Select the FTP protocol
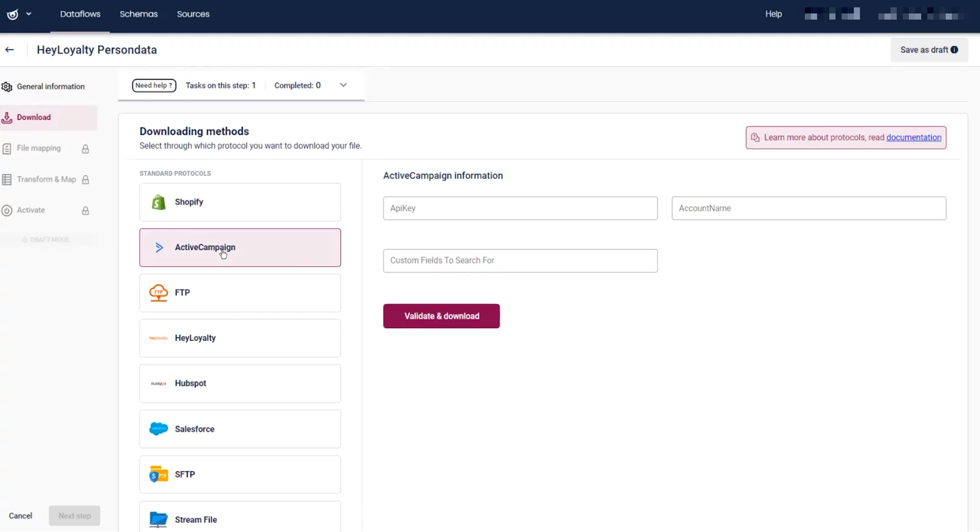 [240, 293]
